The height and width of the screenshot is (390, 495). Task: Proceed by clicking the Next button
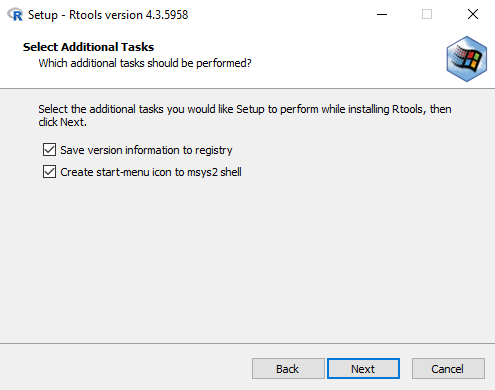[363, 369]
